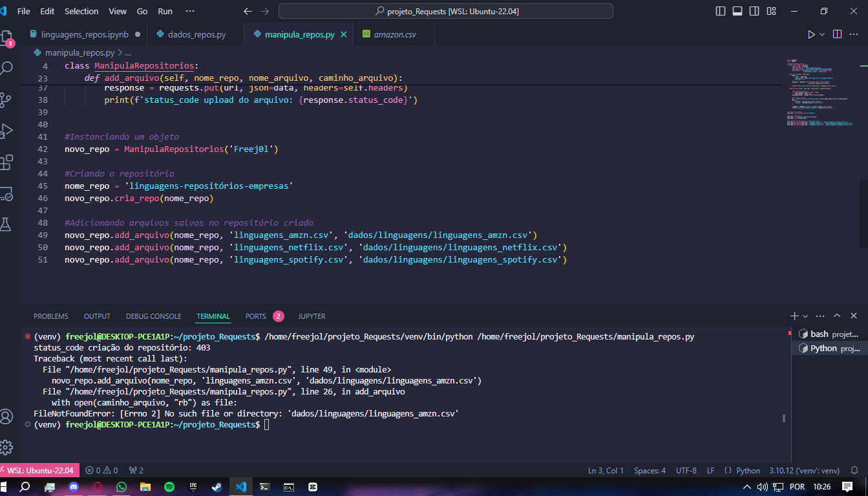Open the errors and warnings counter
The width and height of the screenshot is (868, 496).
[102, 470]
